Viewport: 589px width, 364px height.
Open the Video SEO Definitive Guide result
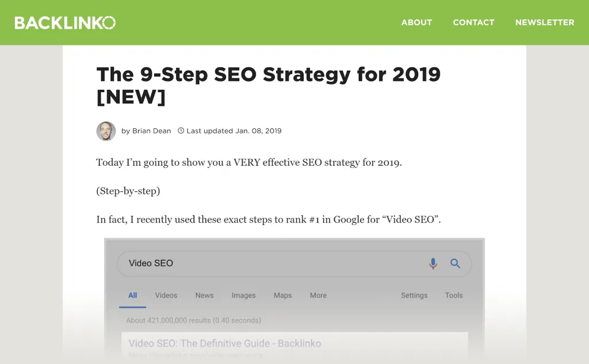(224, 343)
